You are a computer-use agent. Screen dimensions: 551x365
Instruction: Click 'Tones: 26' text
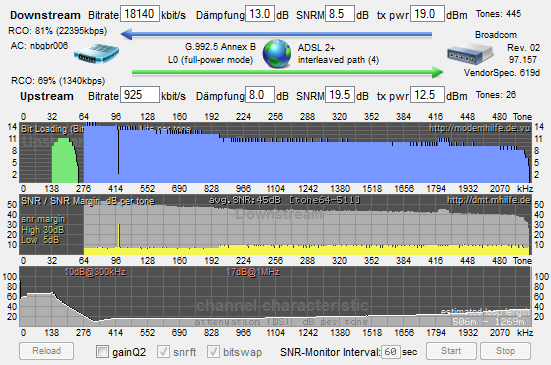(x=496, y=94)
